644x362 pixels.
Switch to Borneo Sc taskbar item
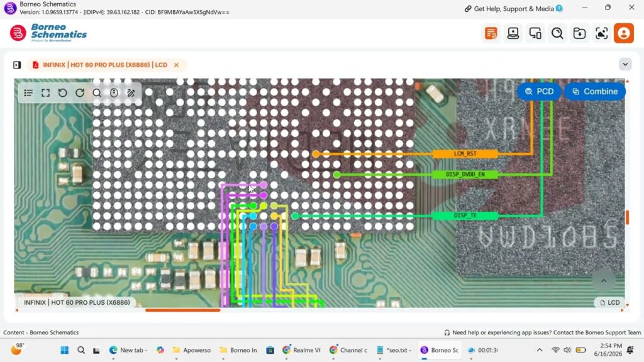(440, 350)
